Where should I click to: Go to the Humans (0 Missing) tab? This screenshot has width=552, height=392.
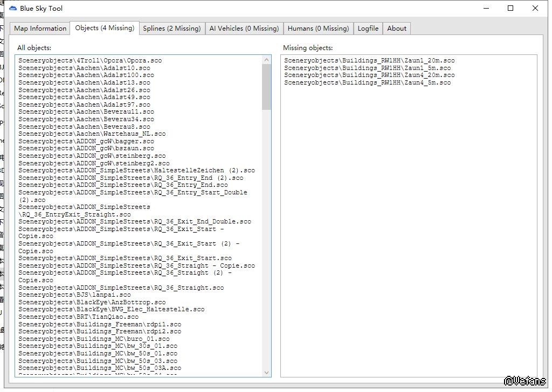[x=318, y=29]
